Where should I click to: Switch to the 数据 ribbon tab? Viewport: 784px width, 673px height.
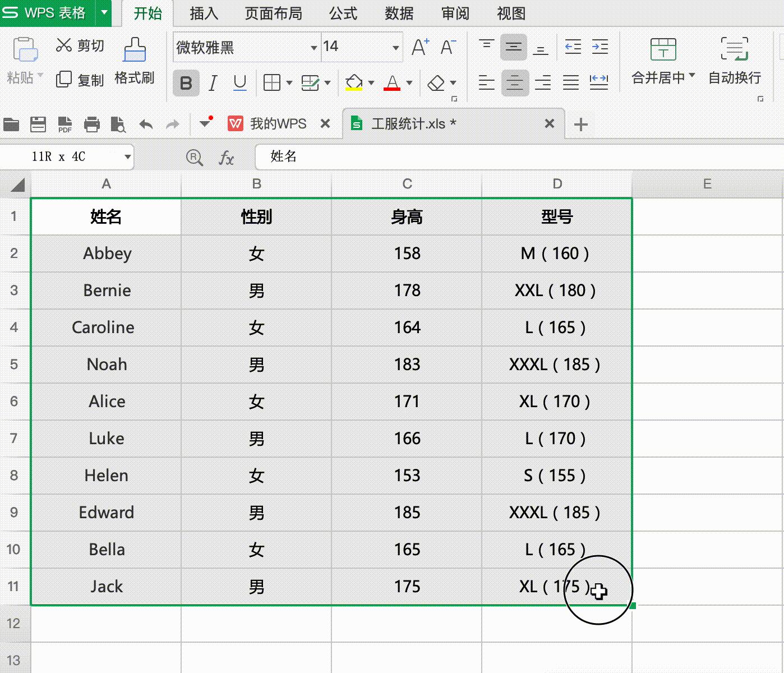click(399, 13)
